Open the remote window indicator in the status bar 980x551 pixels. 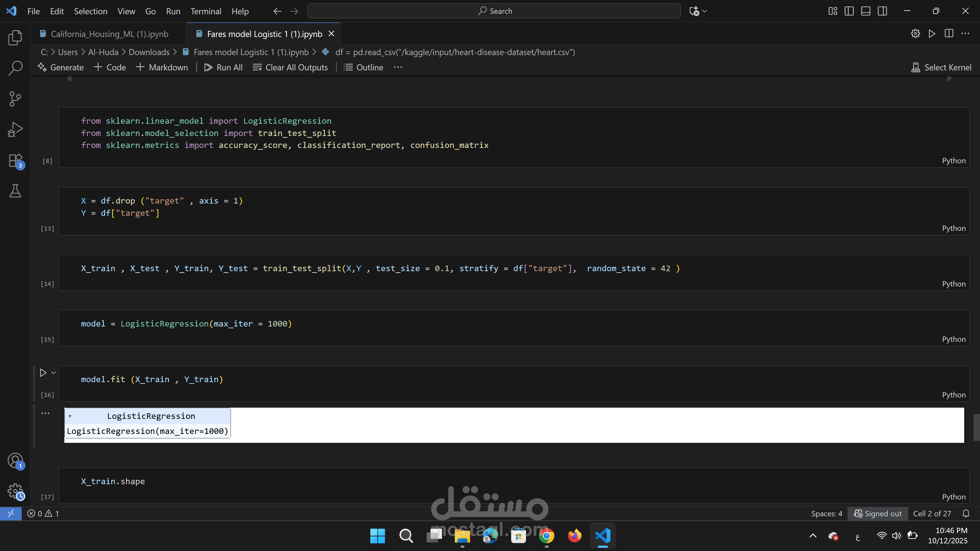[11, 513]
